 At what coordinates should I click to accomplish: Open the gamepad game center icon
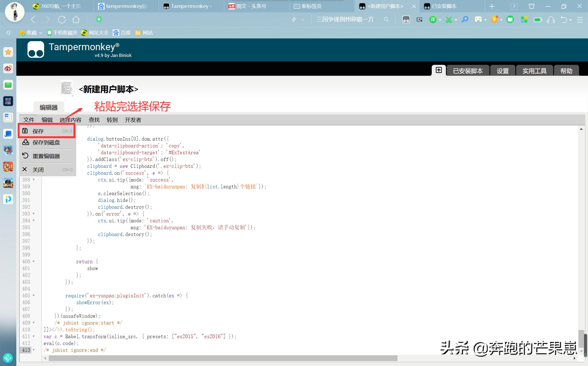479,20
